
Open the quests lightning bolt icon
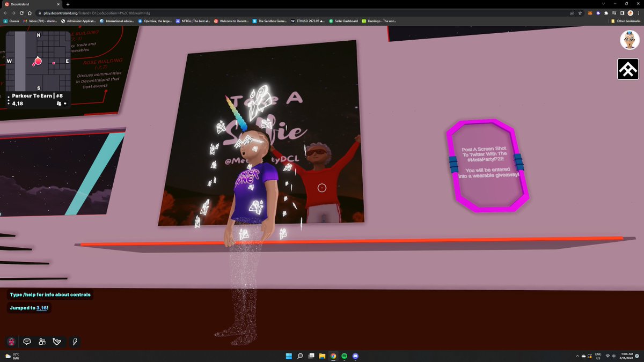click(x=75, y=342)
